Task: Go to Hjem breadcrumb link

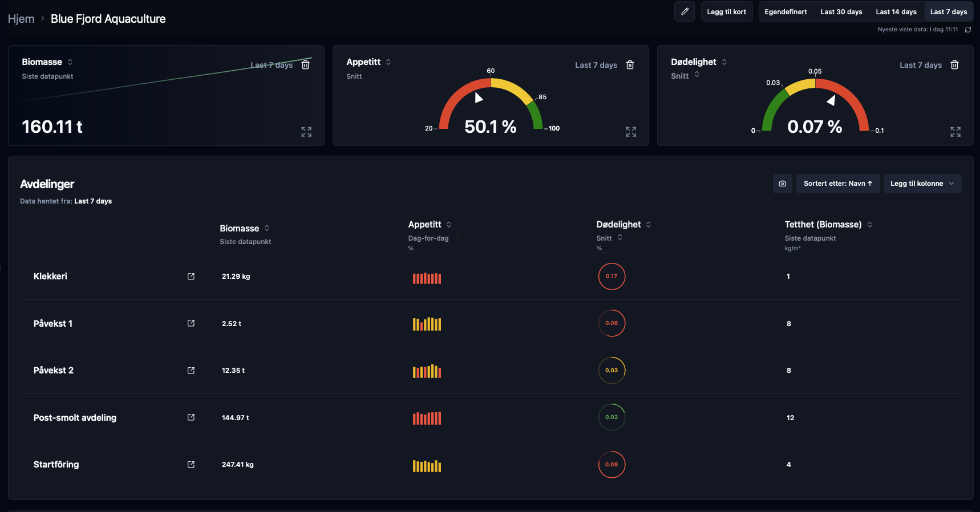Action: [x=21, y=19]
